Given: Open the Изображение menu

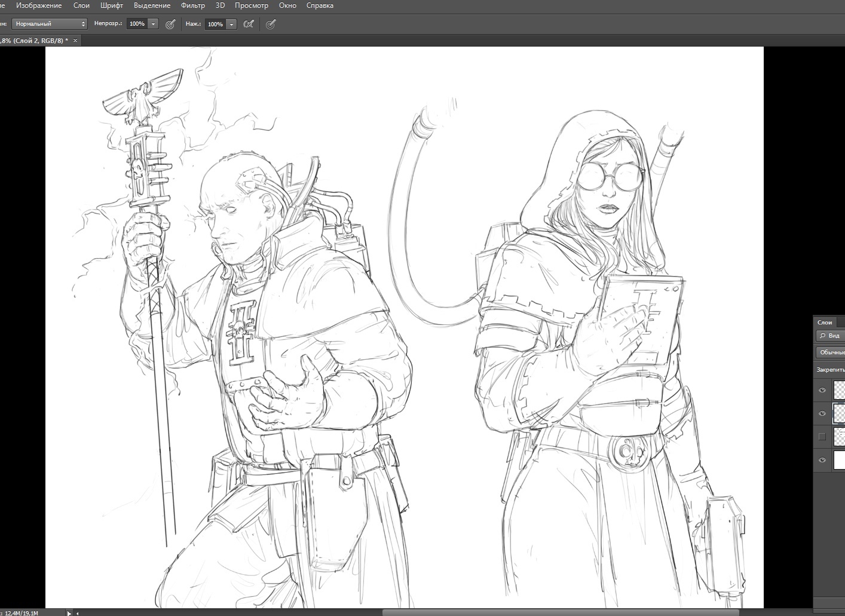Looking at the screenshot, I should click(39, 5).
